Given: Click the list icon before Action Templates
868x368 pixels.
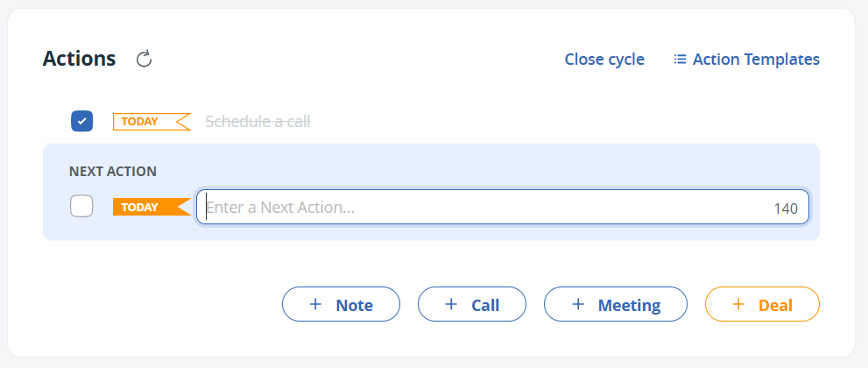Looking at the screenshot, I should click(680, 60).
